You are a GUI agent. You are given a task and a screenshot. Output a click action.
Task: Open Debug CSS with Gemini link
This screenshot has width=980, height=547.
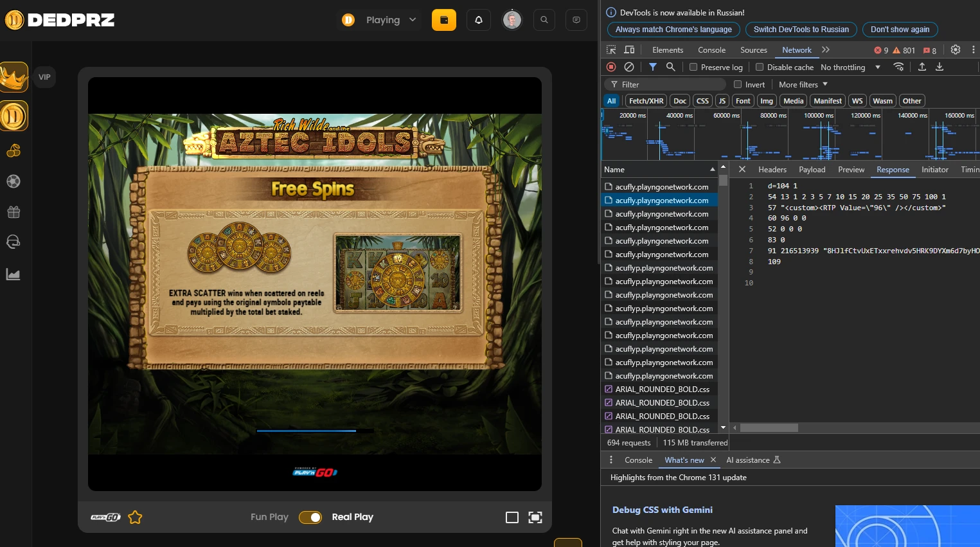tap(663, 510)
